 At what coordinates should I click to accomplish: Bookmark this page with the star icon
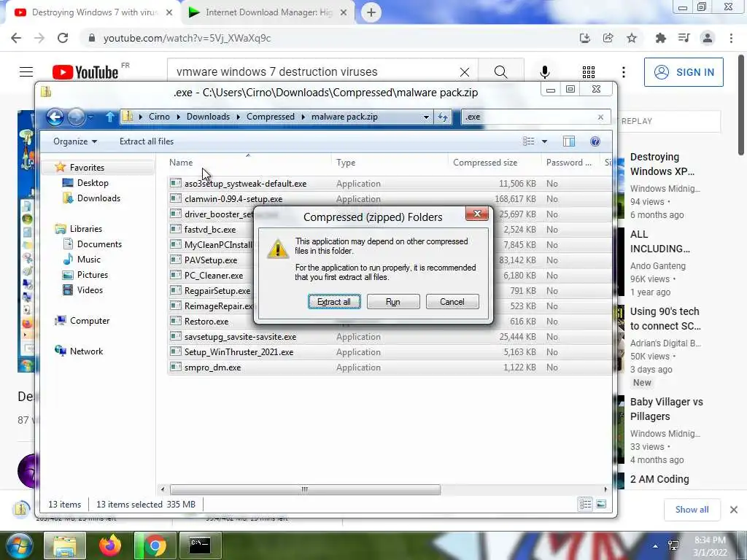coord(632,38)
